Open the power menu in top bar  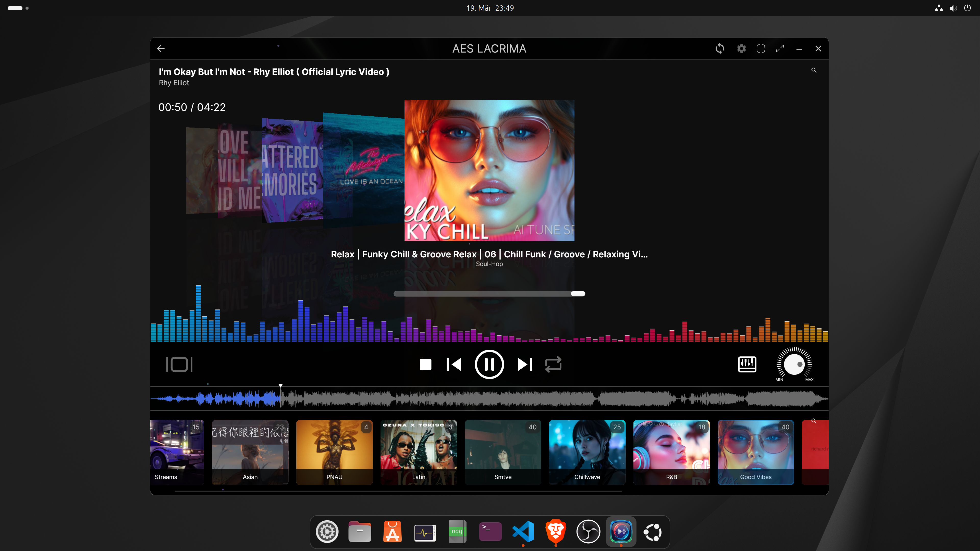click(967, 8)
